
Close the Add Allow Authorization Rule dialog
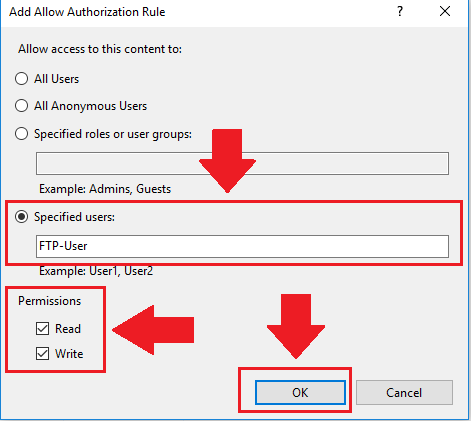[445, 12]
